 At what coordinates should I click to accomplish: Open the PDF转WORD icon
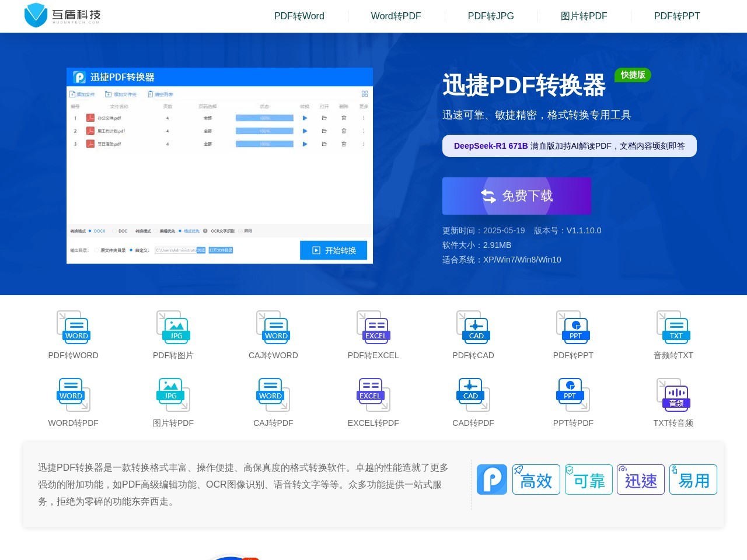73,327
